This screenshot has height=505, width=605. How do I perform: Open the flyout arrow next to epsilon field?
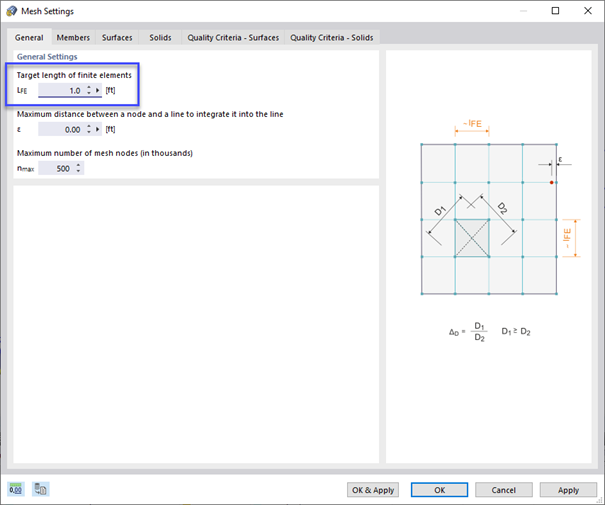98,129
